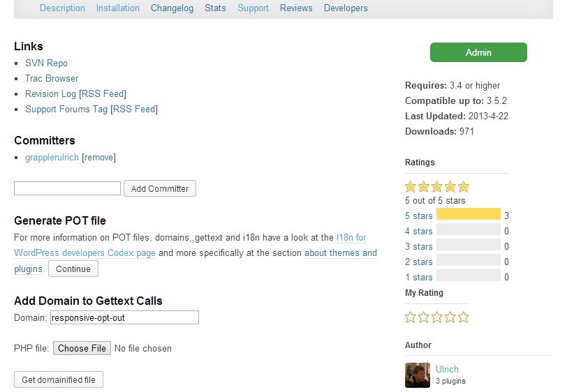Open the Installation tab
Image resolution: width=567 pixels, height=392 pixels.
pos(118,8)
